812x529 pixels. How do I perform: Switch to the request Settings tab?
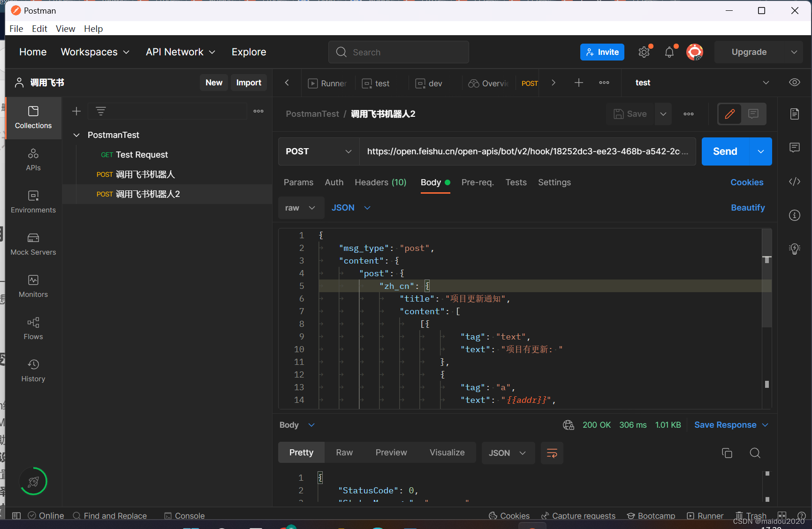pyautogui.click(x=554, y=182)
